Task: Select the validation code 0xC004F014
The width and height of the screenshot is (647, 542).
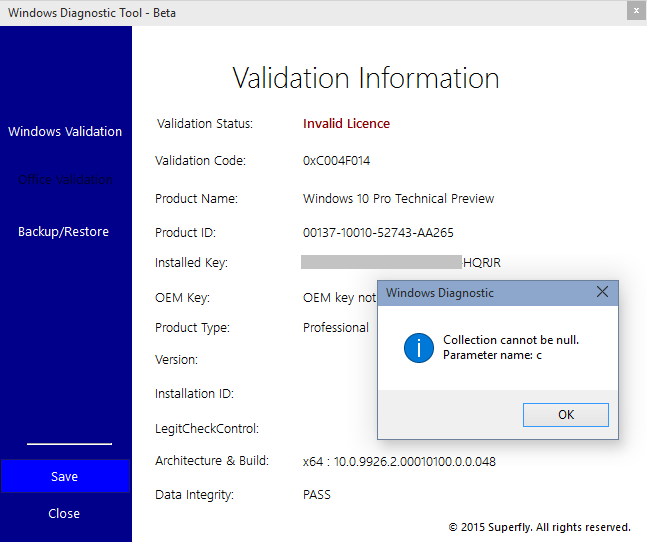Action: click(337, 161)
